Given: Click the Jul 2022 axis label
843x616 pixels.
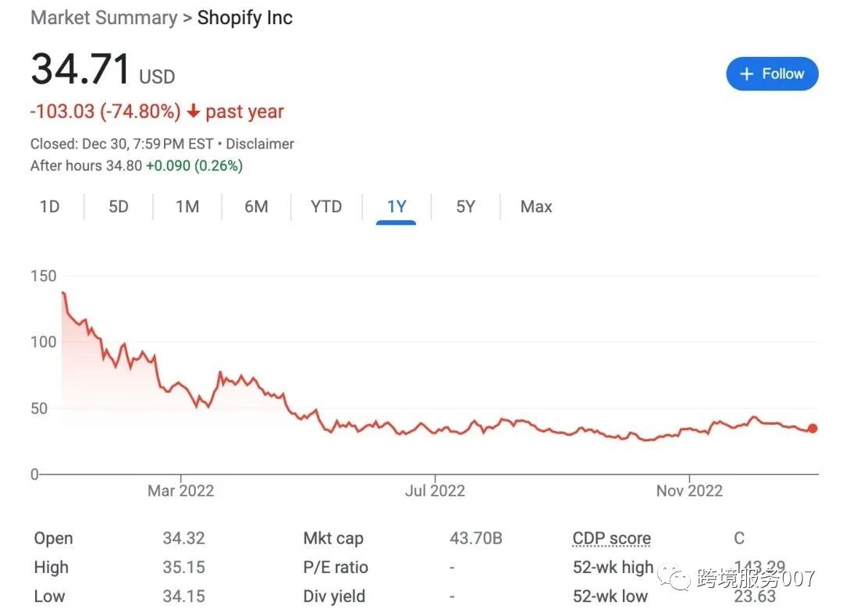Looking at the screenshot, I should click(x=435, y=491).
